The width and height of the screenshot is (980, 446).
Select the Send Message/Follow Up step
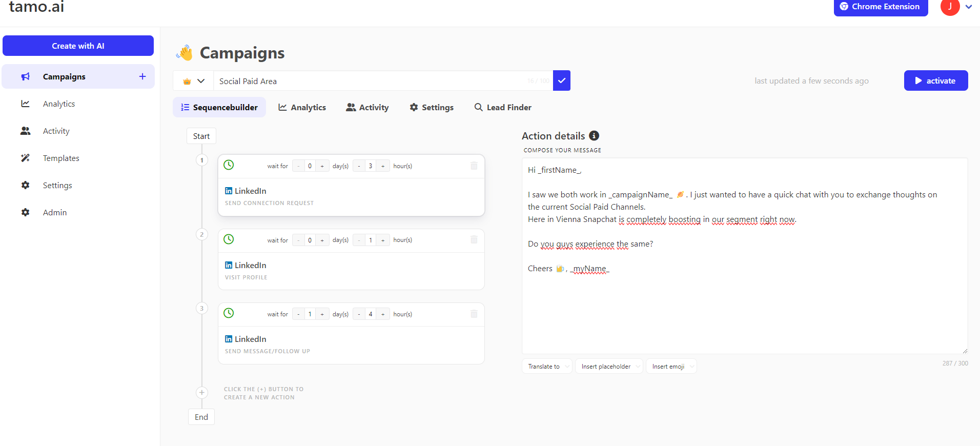pos(351,345)
